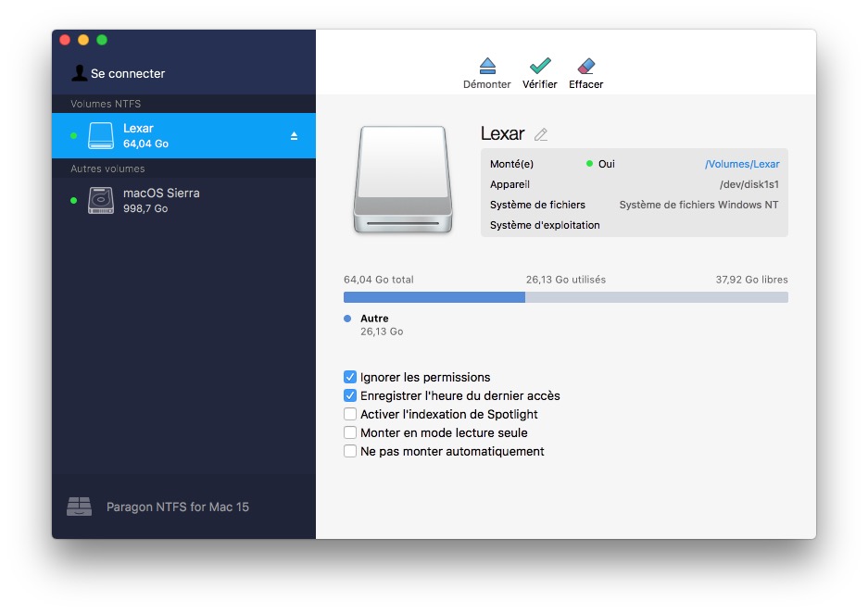Screen dimensions: 868x613
Task: Click the large Lexar drive image
Action: click(x=403, y=180)
